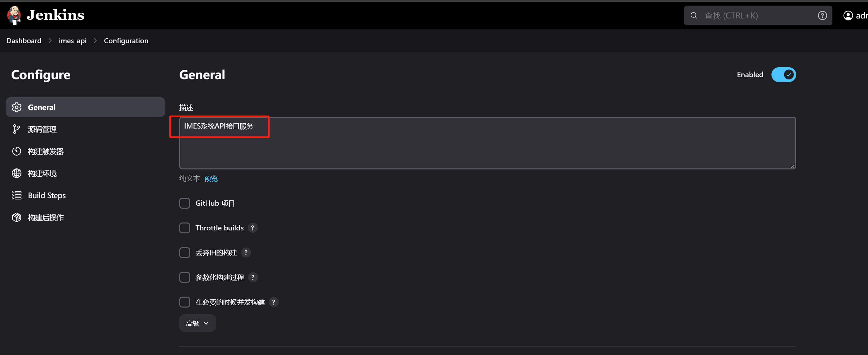
Task: Click the General gear icon in sidebar
Action: (x=16, y=107)
